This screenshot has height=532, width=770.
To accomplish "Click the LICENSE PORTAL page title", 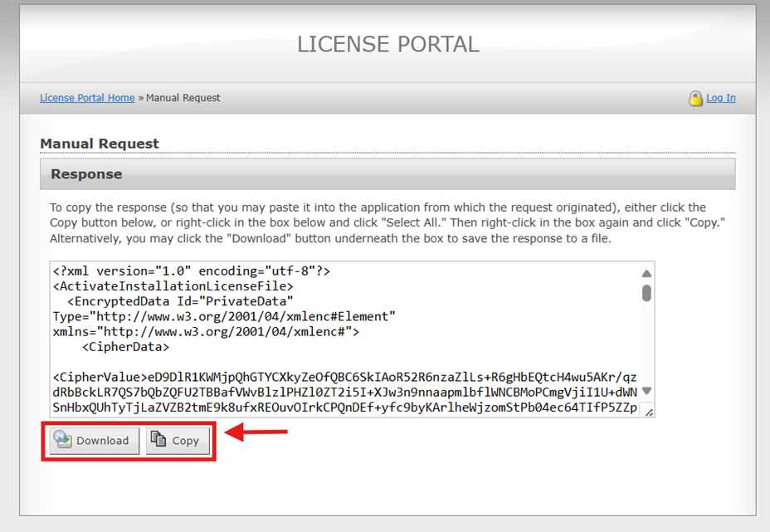I will 387,44.
